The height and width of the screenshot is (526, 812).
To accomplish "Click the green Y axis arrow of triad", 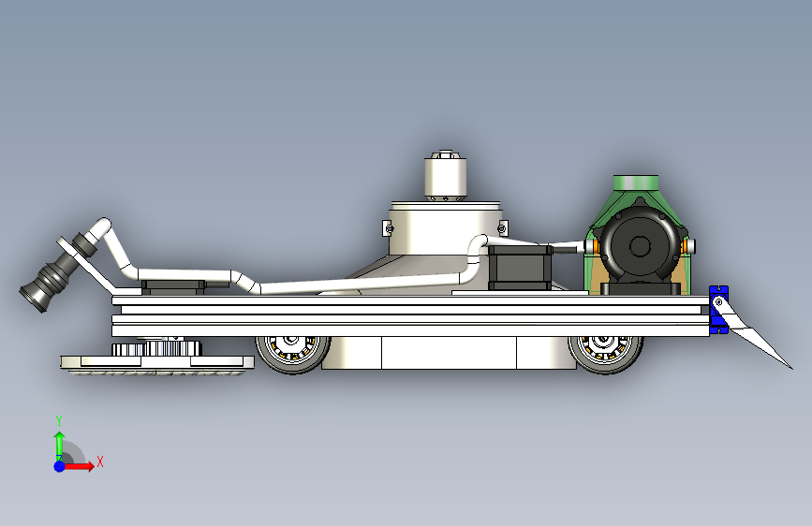I will click(59, 445).
